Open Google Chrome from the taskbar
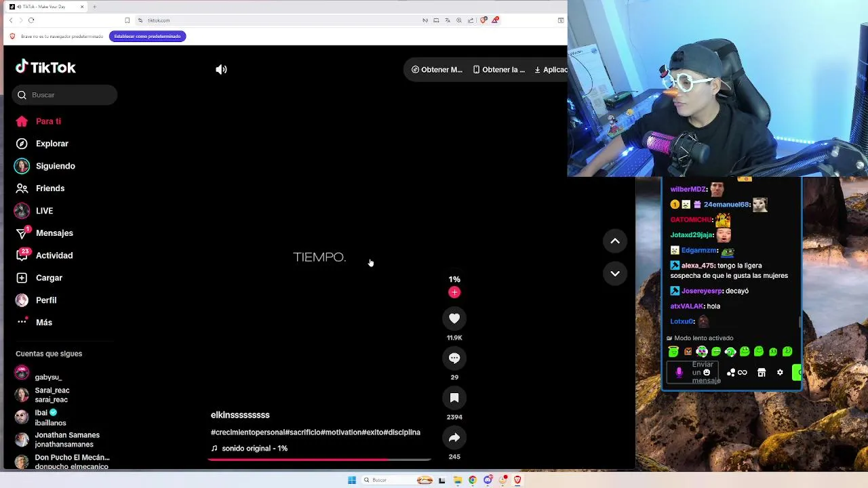The height and width of the screenshot is (488, 868). (473, 480)
